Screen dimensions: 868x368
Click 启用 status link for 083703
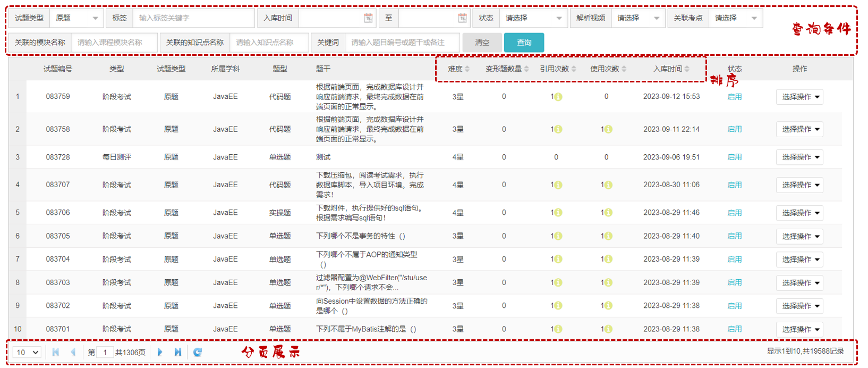click(735, 283)
